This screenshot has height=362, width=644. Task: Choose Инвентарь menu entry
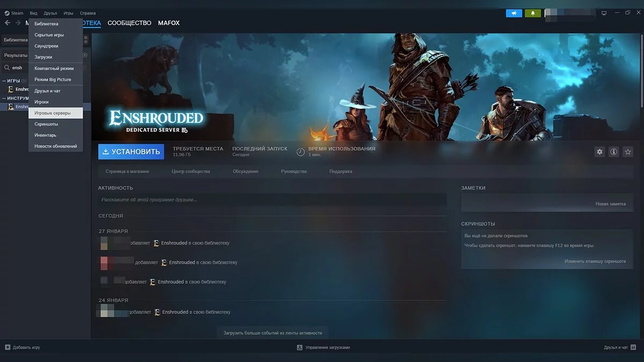(55, 135)
